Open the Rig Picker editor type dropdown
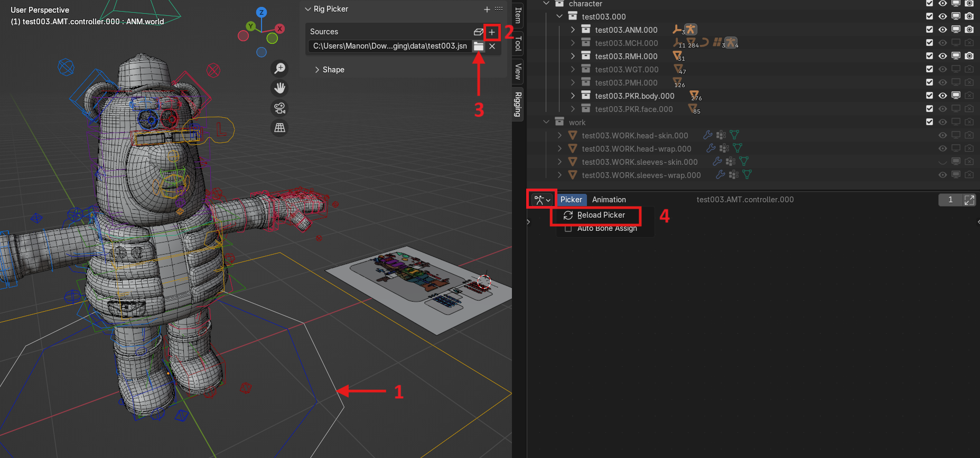 tap(542, 200)
